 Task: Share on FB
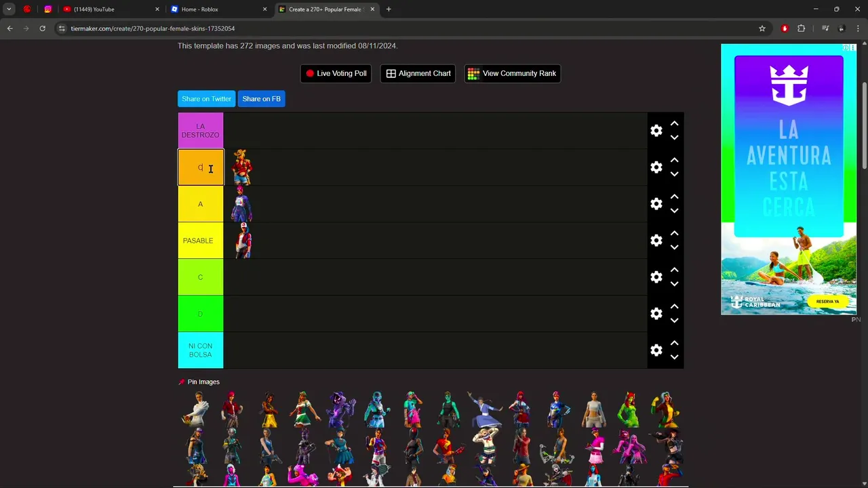[261, 99]
